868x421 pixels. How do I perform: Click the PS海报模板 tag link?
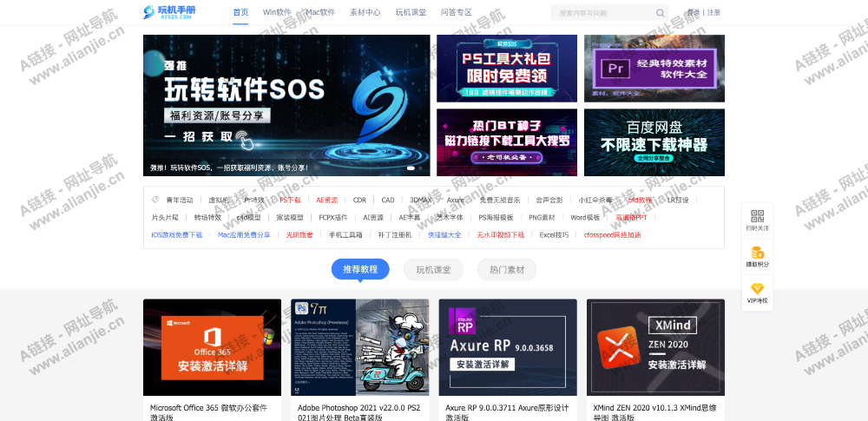pos(496,218)
